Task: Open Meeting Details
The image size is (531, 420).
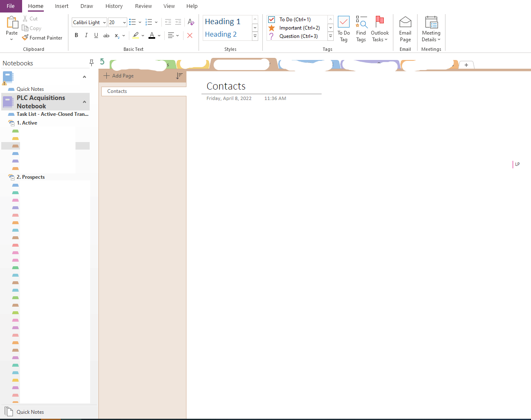Action: point(431,28)
